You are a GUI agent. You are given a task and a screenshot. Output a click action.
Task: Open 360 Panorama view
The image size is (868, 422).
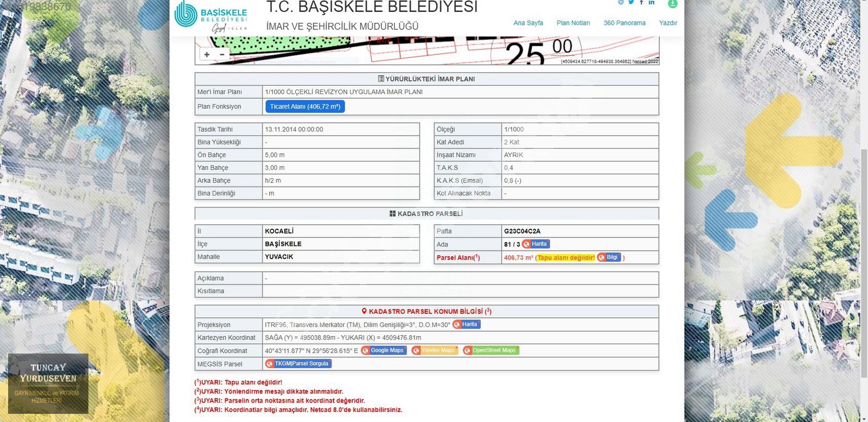pyautogui.click(x=624, y=23)
